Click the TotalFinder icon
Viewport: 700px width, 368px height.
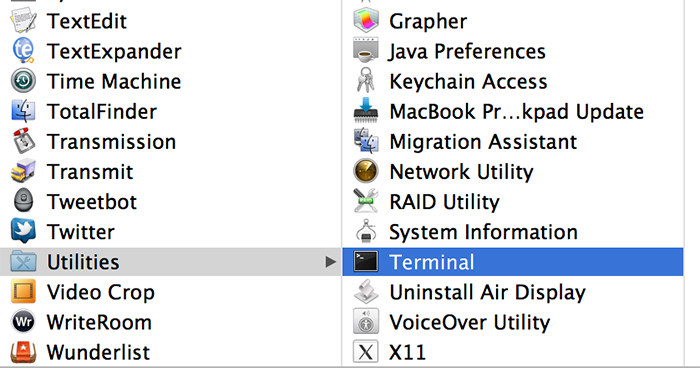23,111
